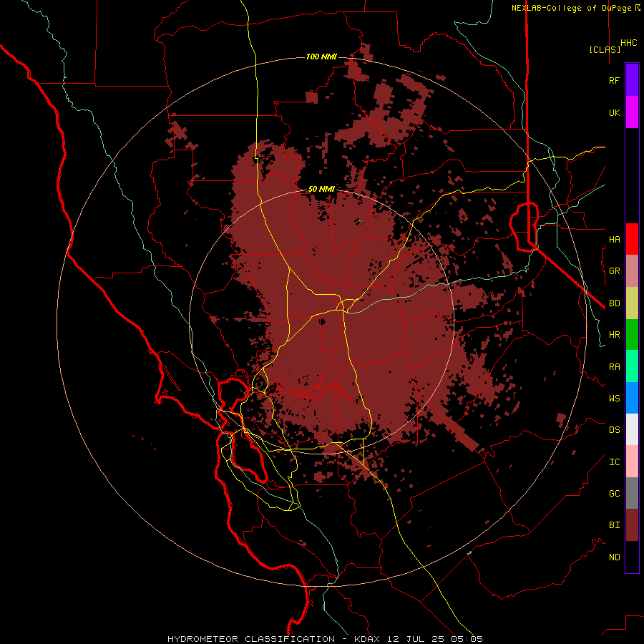Pick the HR green legend swatch
The width and height of the screenshot is (644, 644).
tap(632, 334)
